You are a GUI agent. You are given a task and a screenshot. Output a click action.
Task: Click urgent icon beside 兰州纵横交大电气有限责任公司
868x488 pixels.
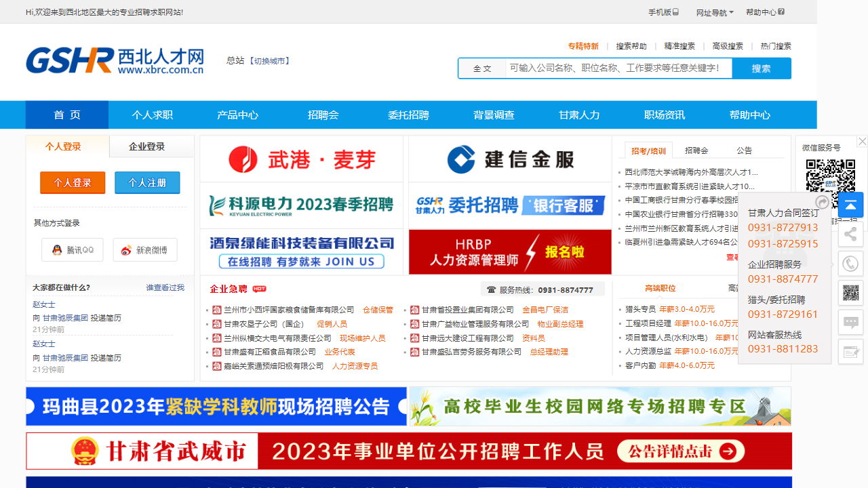pos(217,338)
